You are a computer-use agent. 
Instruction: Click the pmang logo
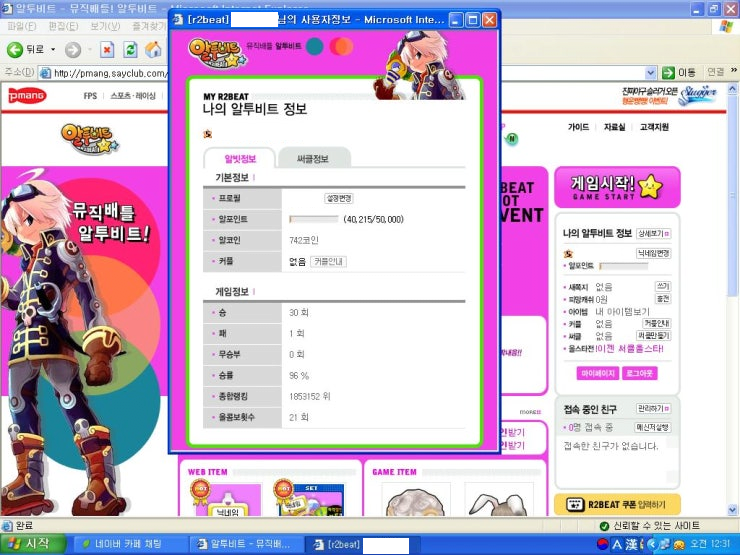tap(27, 96)
